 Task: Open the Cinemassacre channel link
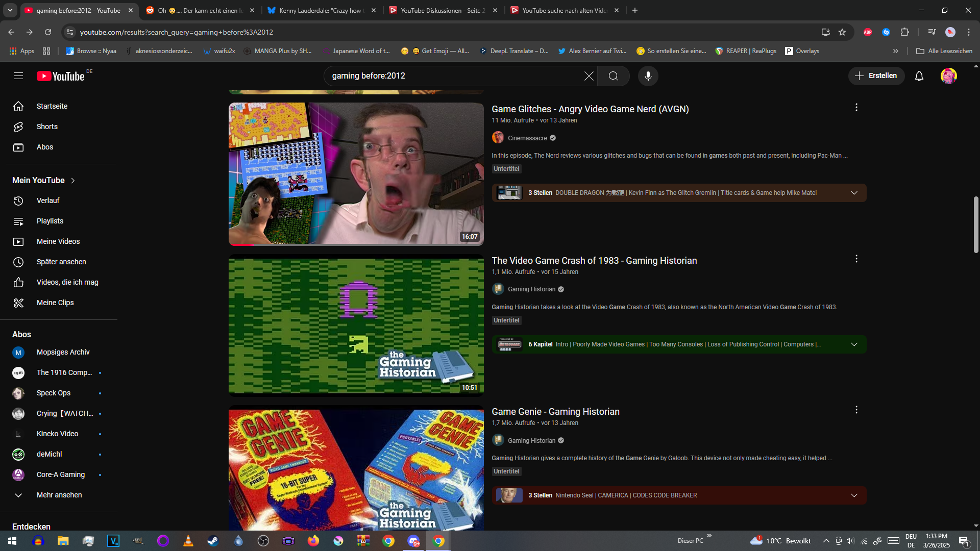pos(527,138)
